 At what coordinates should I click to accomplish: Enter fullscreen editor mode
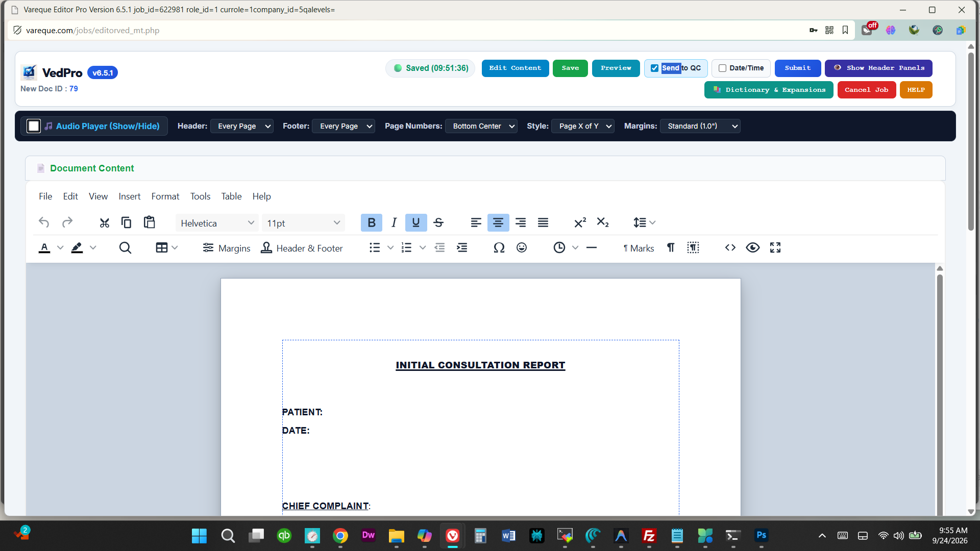click(775, 248)
